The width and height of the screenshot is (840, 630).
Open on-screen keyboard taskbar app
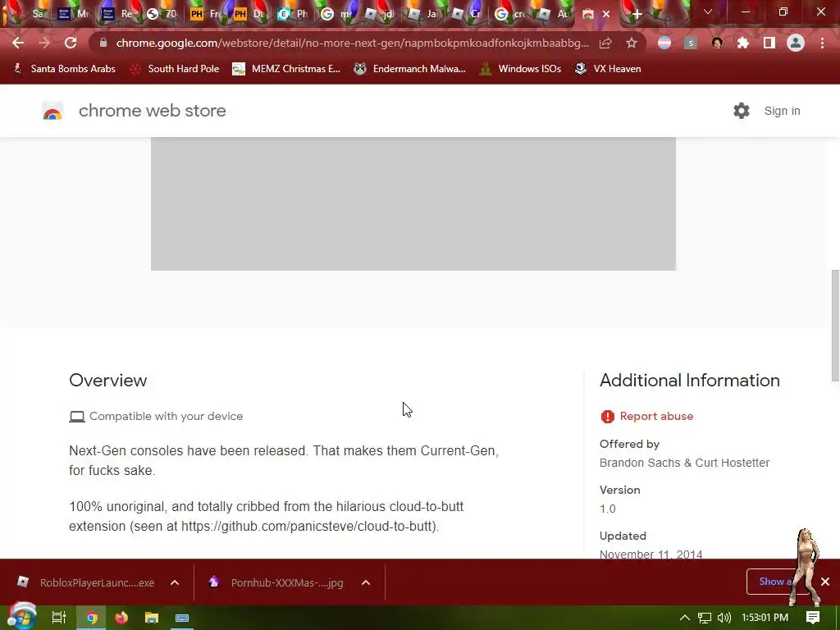click(x=182, y=618)
